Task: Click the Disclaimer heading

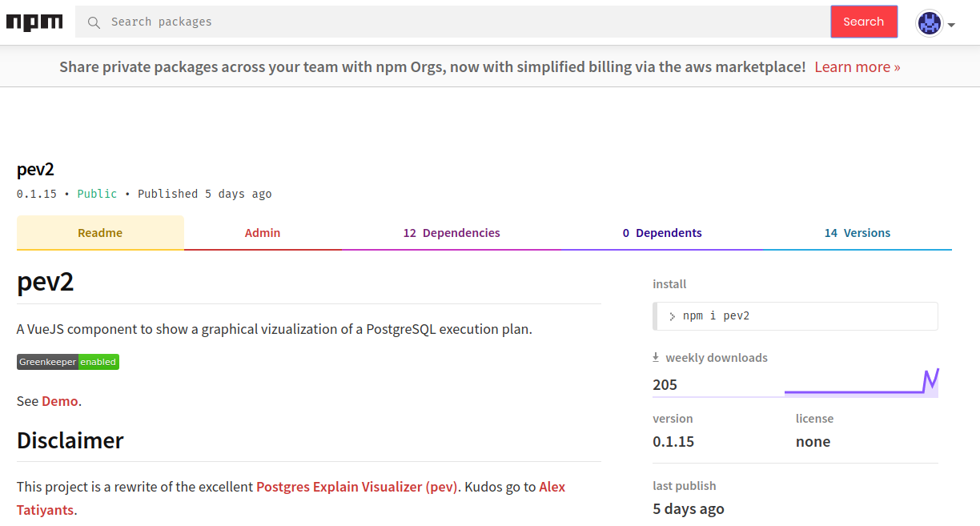Action: point(70,440)
